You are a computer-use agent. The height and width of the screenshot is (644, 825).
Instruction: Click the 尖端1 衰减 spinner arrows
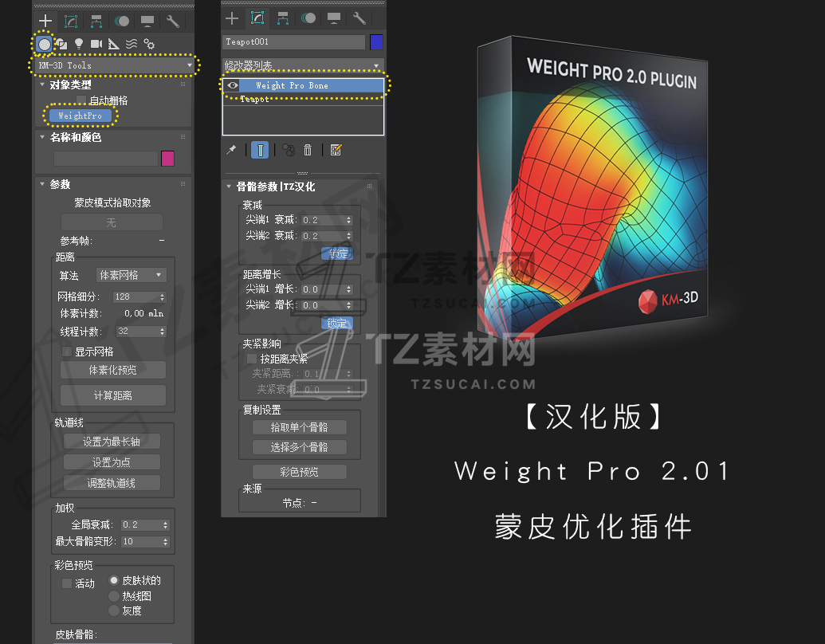349,220
